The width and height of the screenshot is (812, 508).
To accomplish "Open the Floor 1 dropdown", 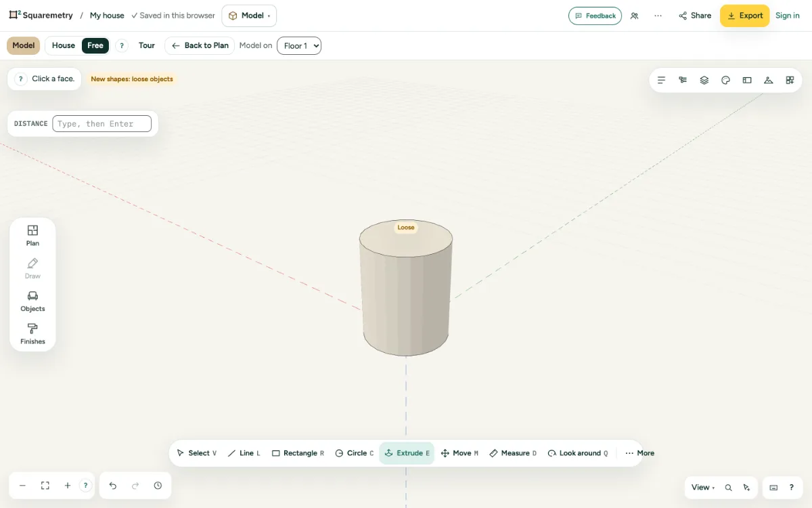I will (299, 45).
